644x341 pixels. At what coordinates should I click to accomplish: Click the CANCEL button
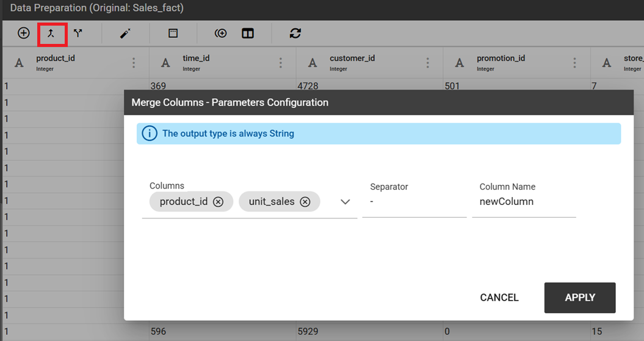(499, 298)
